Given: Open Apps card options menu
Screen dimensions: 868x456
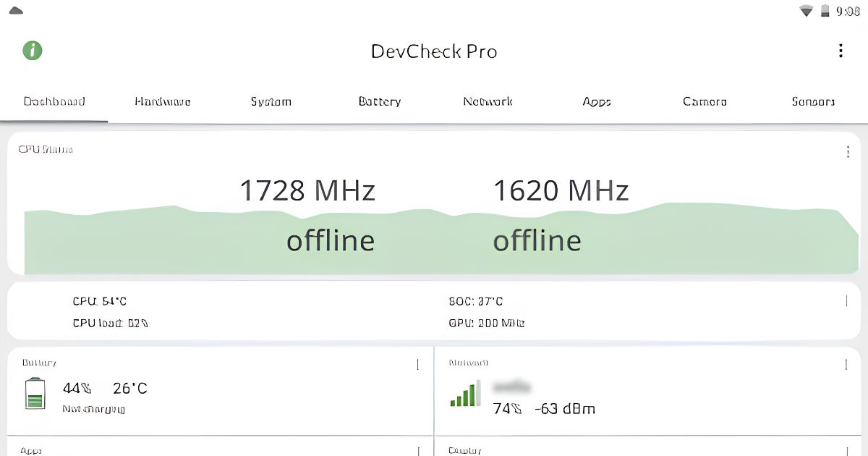Looking at the screenshot, I should [417, 450].
